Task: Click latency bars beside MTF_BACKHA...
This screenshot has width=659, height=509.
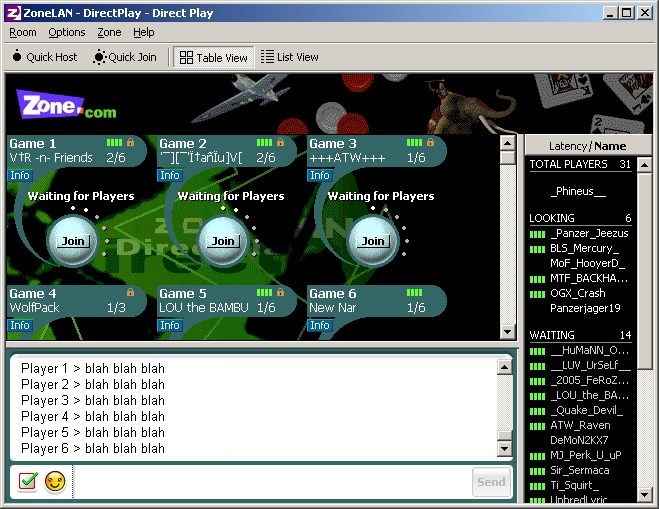Action: pos(537,279)
